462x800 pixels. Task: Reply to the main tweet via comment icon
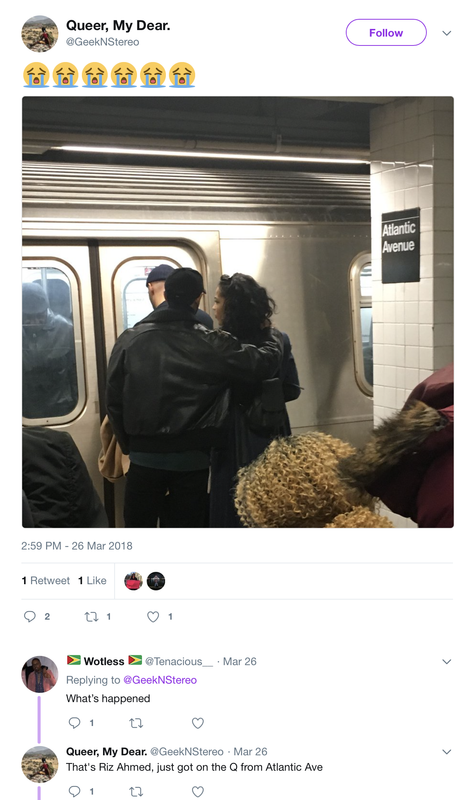[x=30, y=616]
